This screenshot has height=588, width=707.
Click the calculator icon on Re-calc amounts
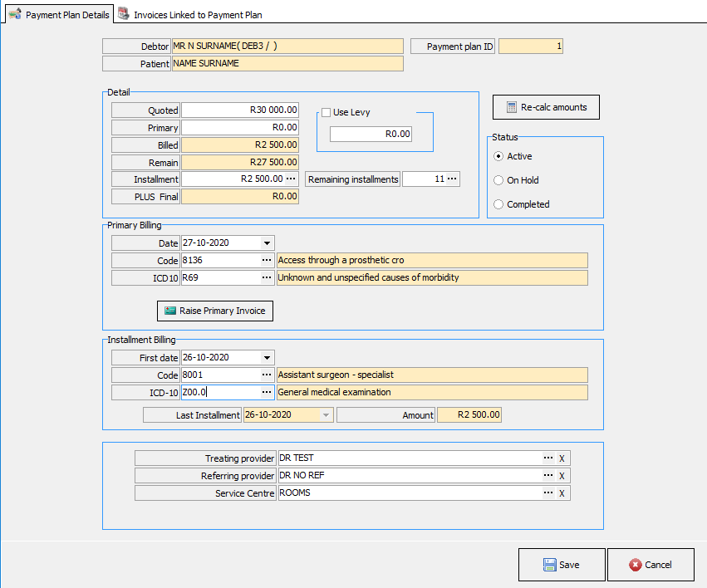509,107
